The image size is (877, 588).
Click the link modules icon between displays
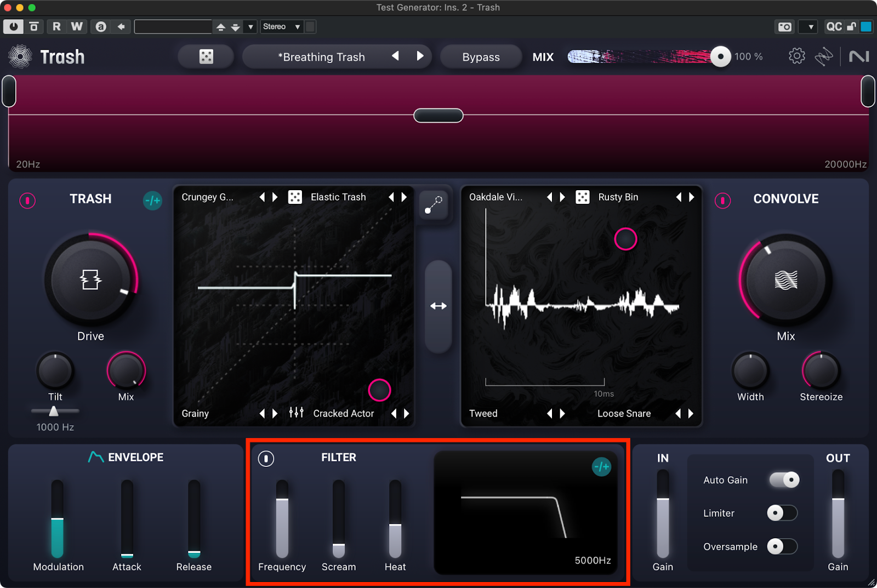point(434,205)
